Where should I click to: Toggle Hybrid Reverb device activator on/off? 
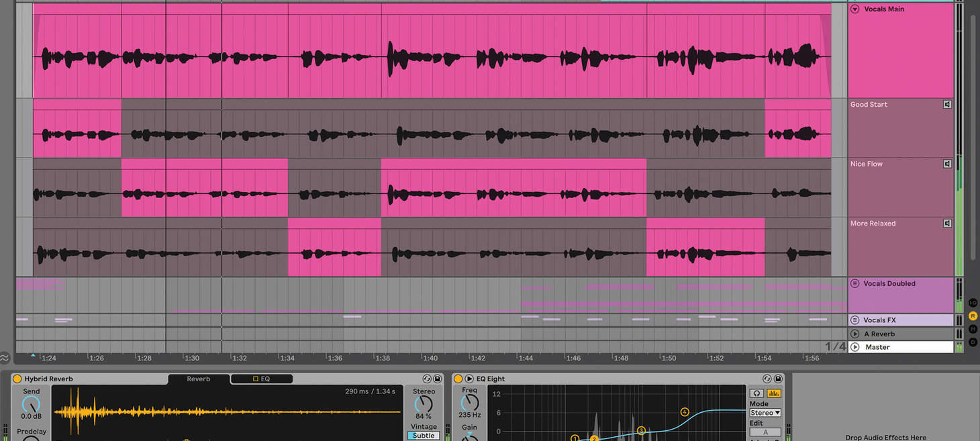point(17,379)
